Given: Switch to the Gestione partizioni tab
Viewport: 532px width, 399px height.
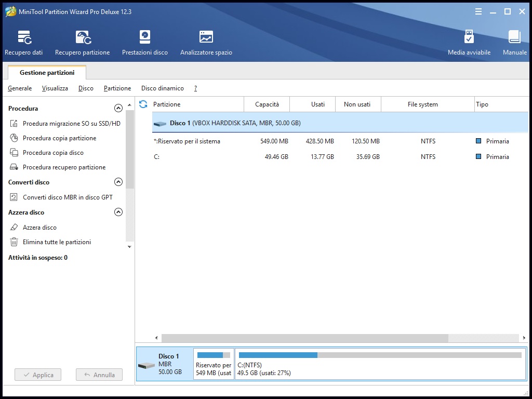Looking at the screenshot, I should (47, 73).
